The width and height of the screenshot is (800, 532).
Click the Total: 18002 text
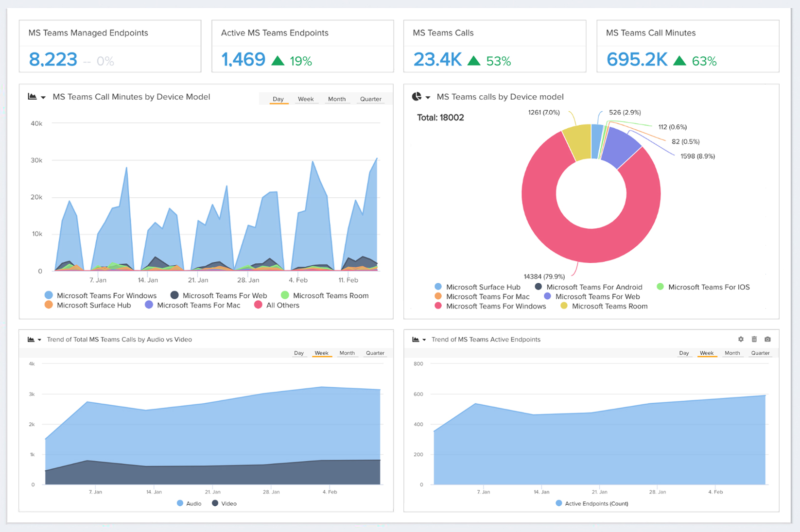440,118
